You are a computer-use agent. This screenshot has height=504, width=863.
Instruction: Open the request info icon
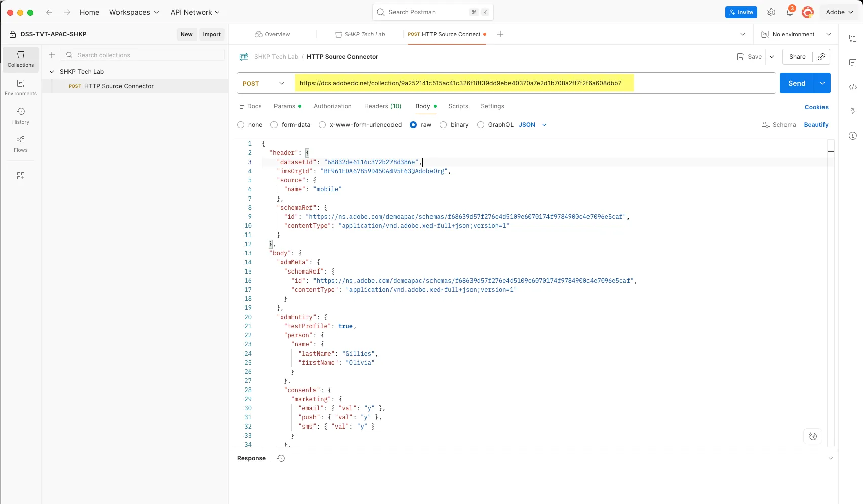coord(853,136)
